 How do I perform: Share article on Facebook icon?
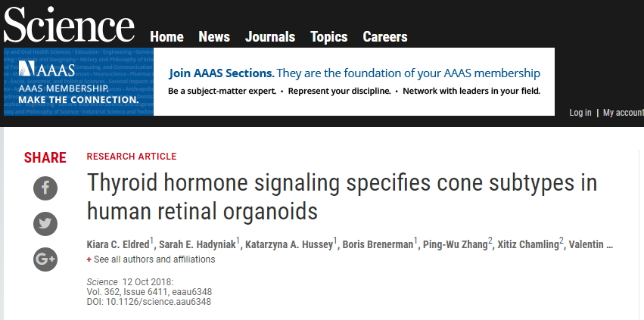coord(45,188)
